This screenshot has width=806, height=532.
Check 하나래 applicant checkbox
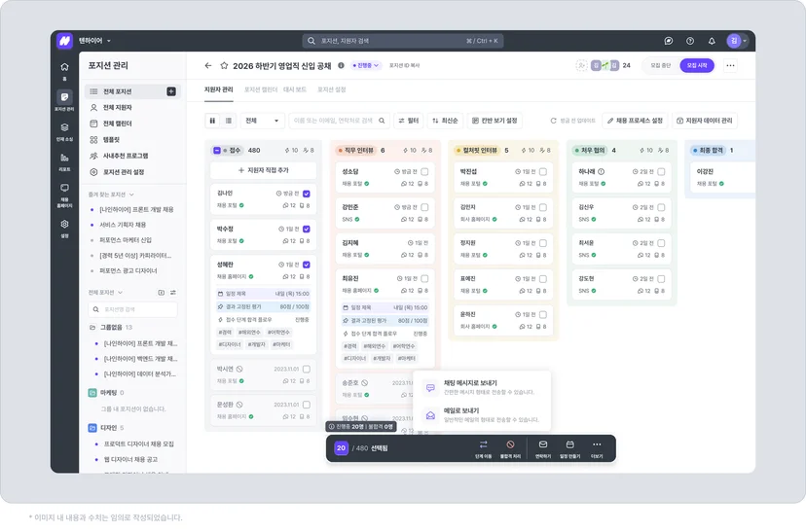tap(661, 171)
